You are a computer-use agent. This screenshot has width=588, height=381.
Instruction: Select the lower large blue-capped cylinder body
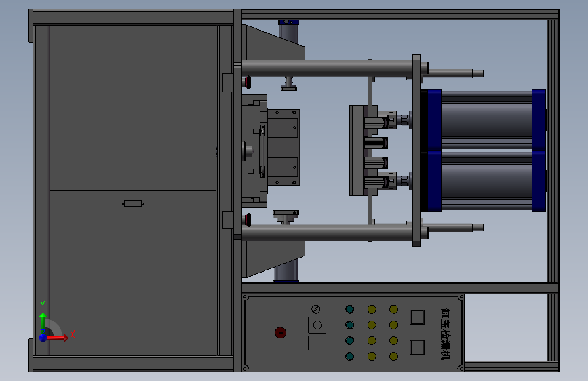[x=486, y=181]
